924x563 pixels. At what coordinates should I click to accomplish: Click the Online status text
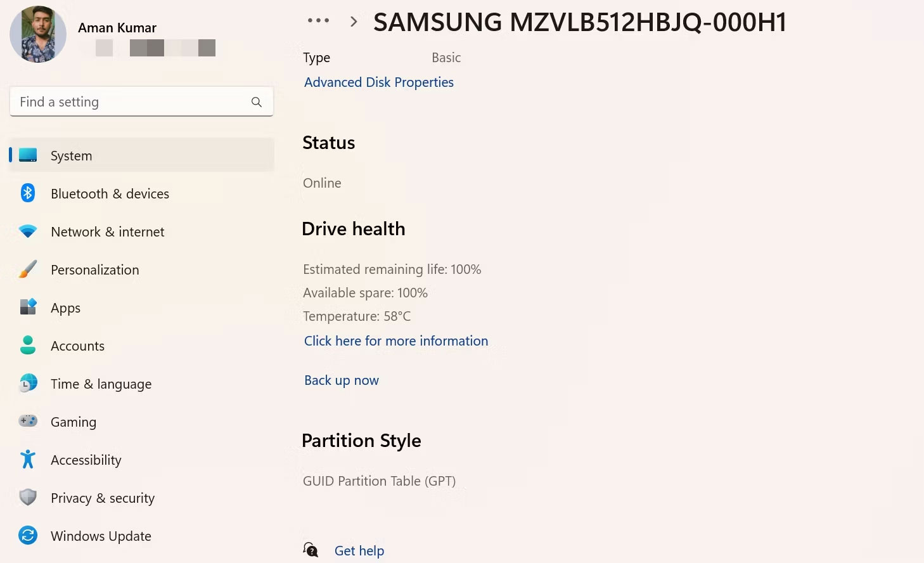(x=322, y=183)
